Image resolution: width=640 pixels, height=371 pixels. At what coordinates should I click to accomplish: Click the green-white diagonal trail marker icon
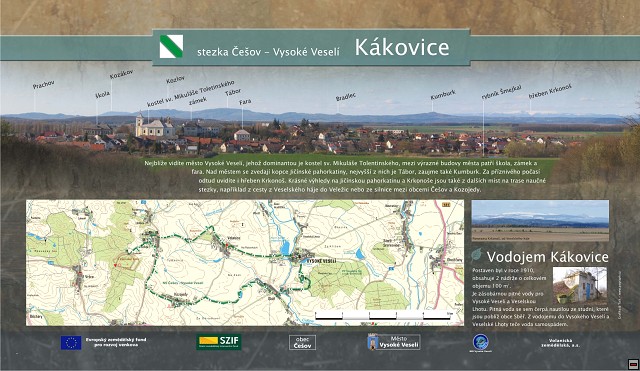171,47
